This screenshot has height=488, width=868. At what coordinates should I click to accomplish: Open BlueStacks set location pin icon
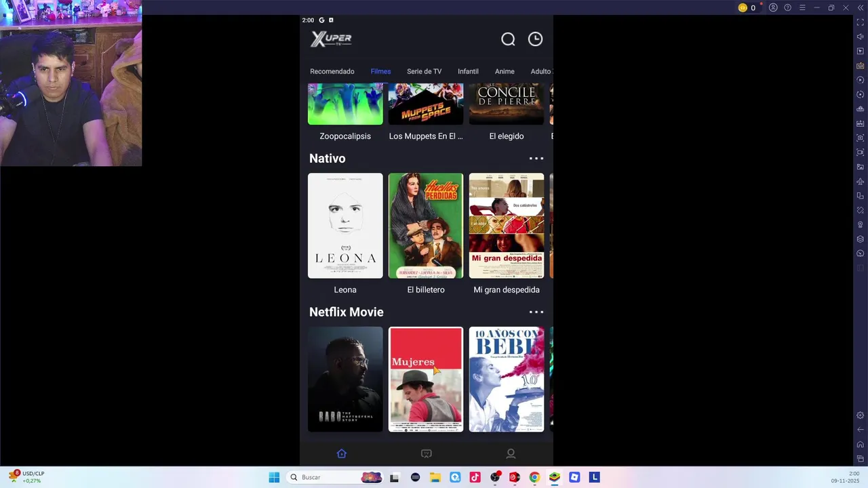coord(861,224)
